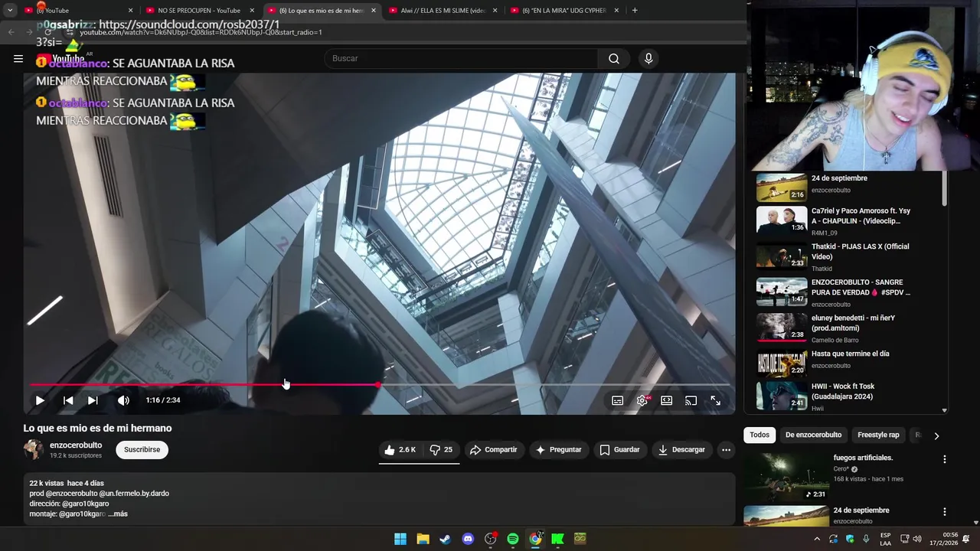
Task: Open the Compartir share dialog
Action: tap(493, 450)
